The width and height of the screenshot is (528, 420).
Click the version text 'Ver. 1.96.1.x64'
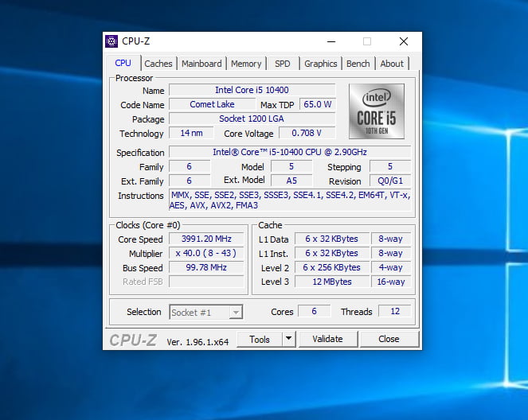click(x=198, y=342)
